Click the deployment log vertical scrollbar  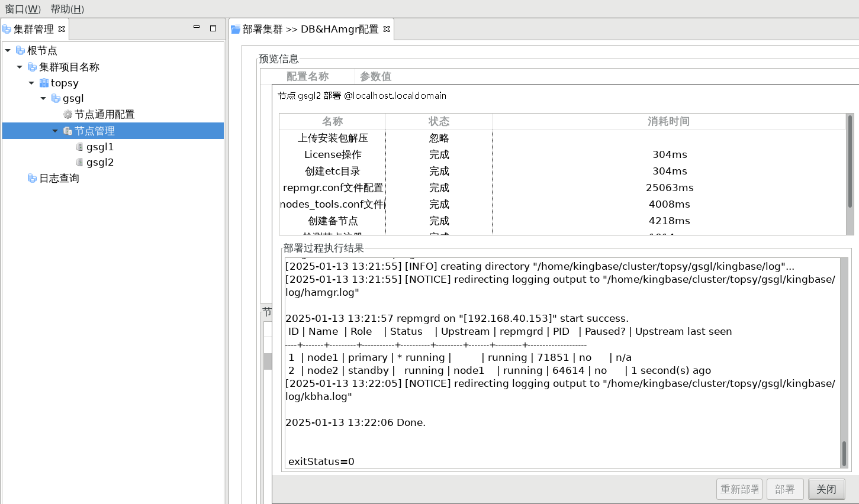click(844, 363)
